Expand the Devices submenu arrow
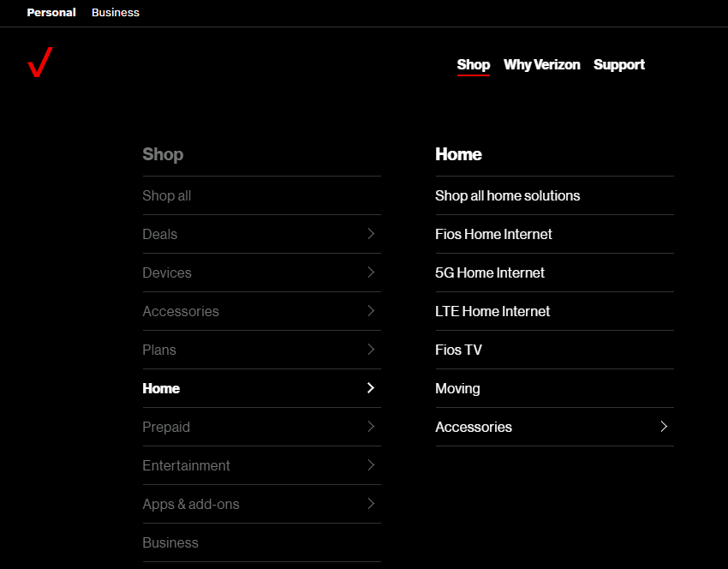728x569 pixels. (x=371, y=273)
